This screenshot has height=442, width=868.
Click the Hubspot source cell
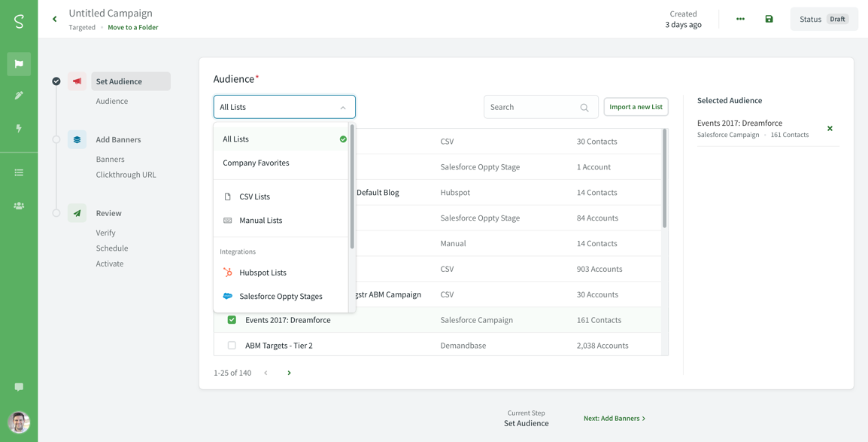(455, 193)
